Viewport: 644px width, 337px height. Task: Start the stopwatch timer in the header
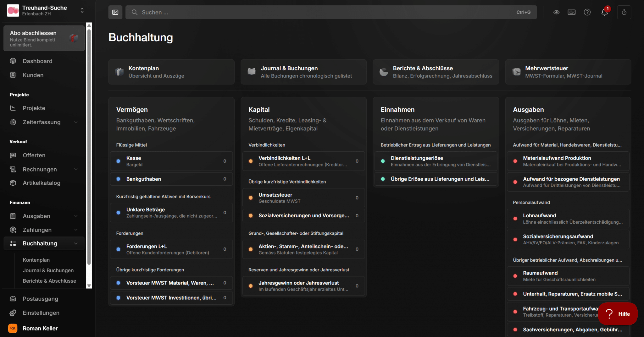coord(624,12)
